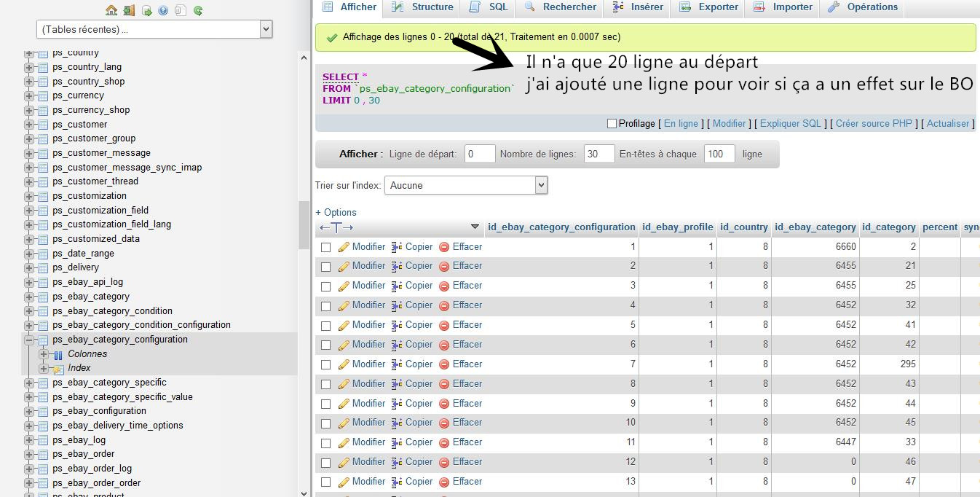Click red Effacer icon in row 7

(444, 364)
